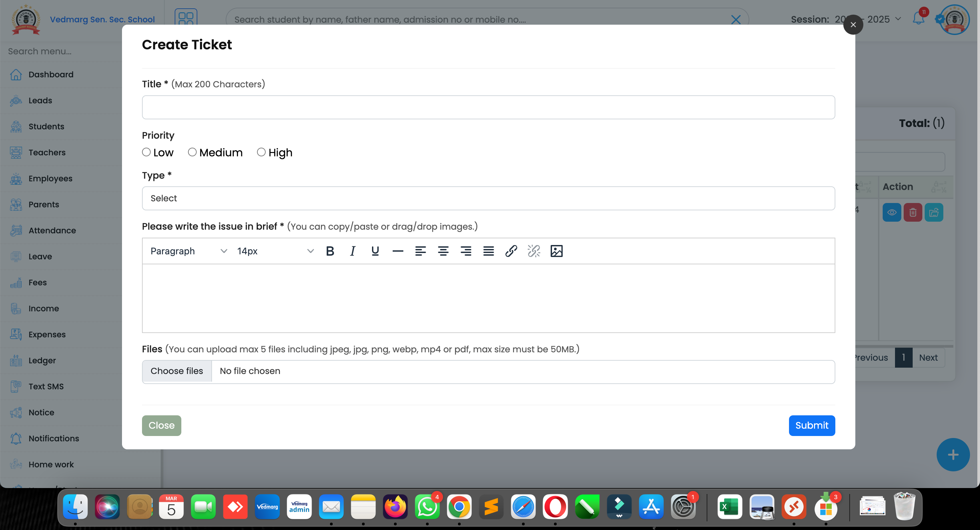Viewport: 980px width, 530px height.
Task: Open Chrome from the dock
Action: [459, 507]
